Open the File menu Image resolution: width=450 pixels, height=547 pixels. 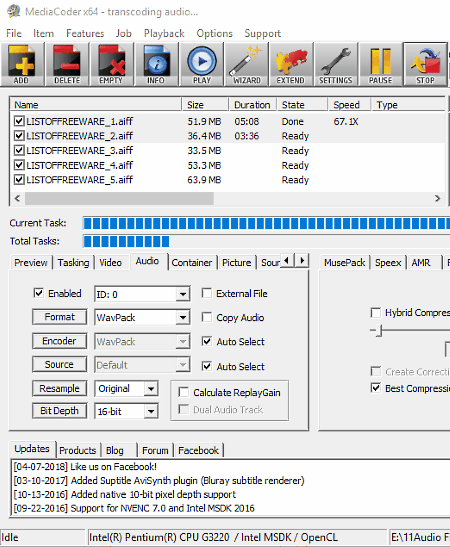pos(14,33)
